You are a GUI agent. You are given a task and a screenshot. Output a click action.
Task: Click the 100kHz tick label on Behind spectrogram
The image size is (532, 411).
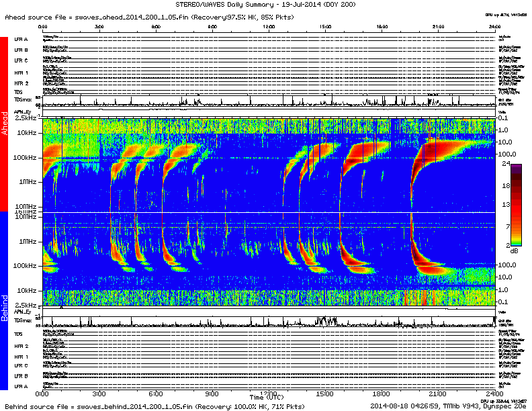point(25,265)
